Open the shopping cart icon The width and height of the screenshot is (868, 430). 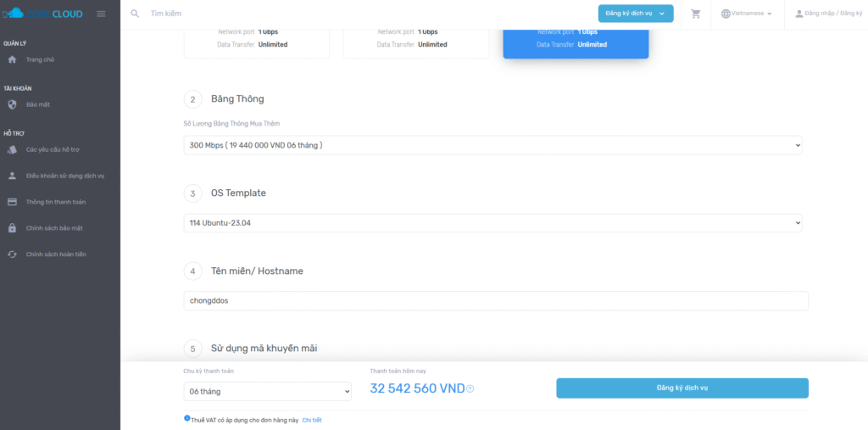696,14
